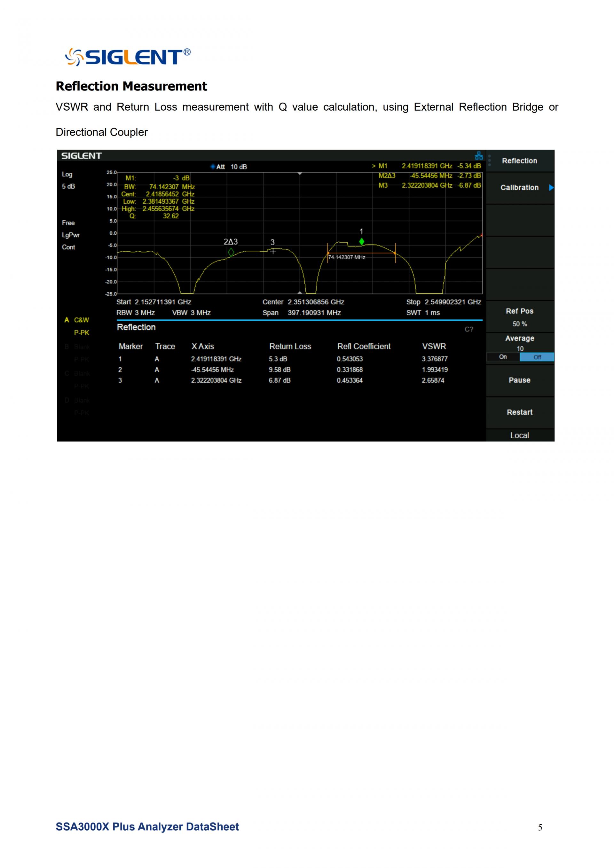Turn Average On
The image size is (614, 868).
(x=502, y=357)
